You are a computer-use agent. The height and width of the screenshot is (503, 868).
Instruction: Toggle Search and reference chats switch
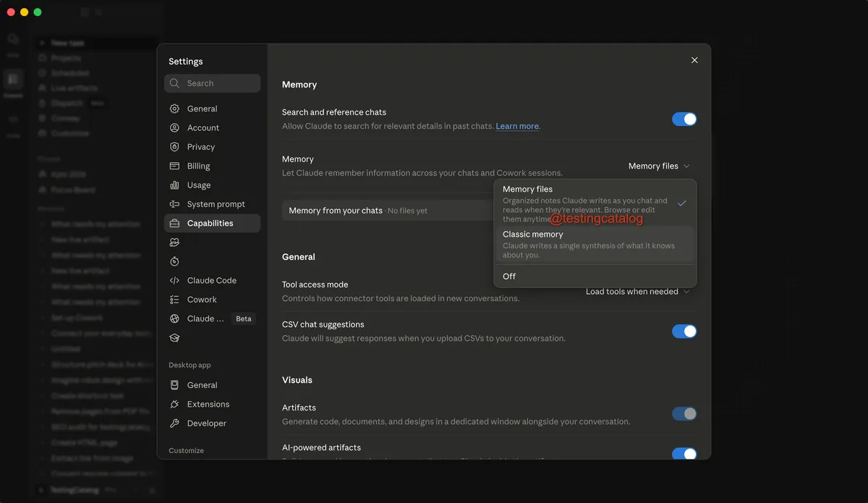684,119
